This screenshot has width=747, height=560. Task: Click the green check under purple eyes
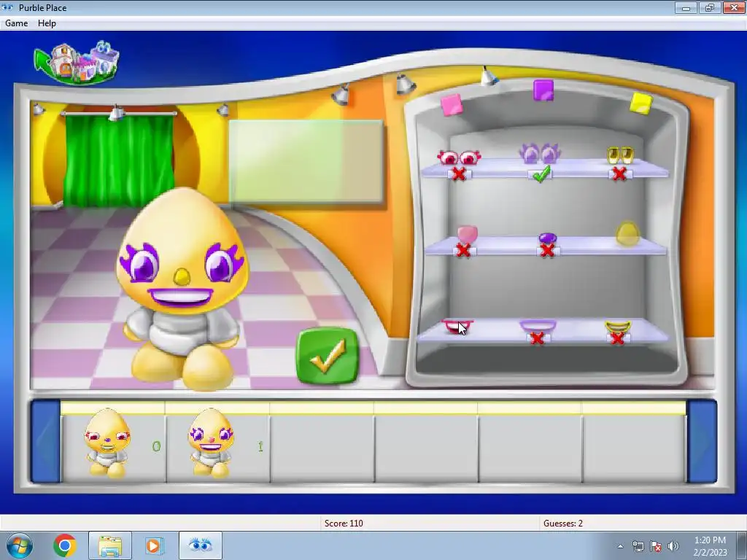click(541, 174)
